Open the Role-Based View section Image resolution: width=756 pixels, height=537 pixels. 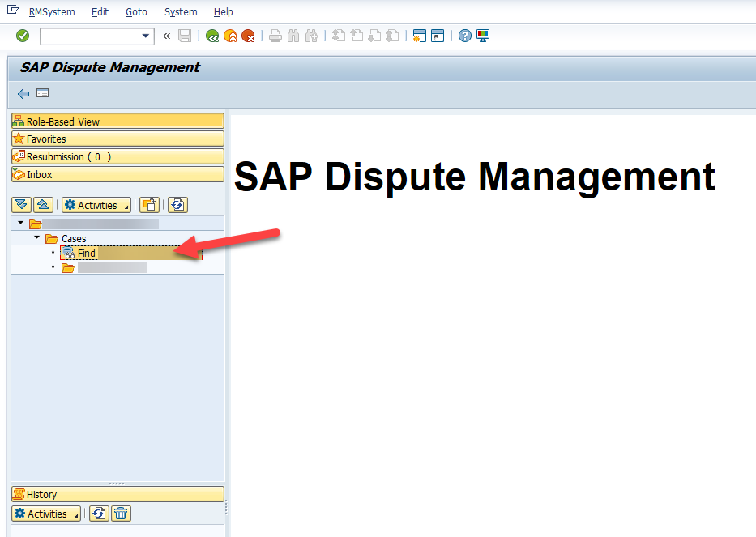117,121
